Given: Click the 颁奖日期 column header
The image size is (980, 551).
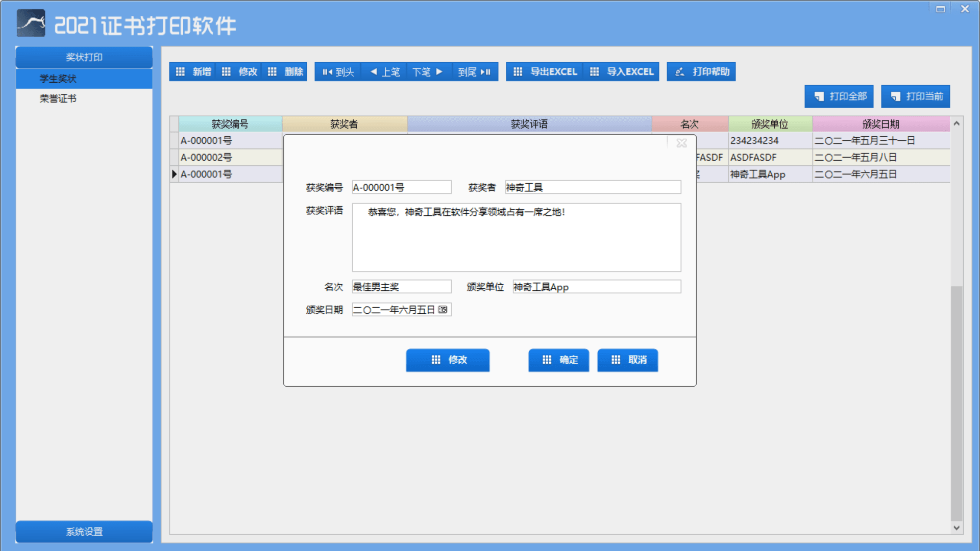Looking at the screenshot, I should (x=881, y=124).
